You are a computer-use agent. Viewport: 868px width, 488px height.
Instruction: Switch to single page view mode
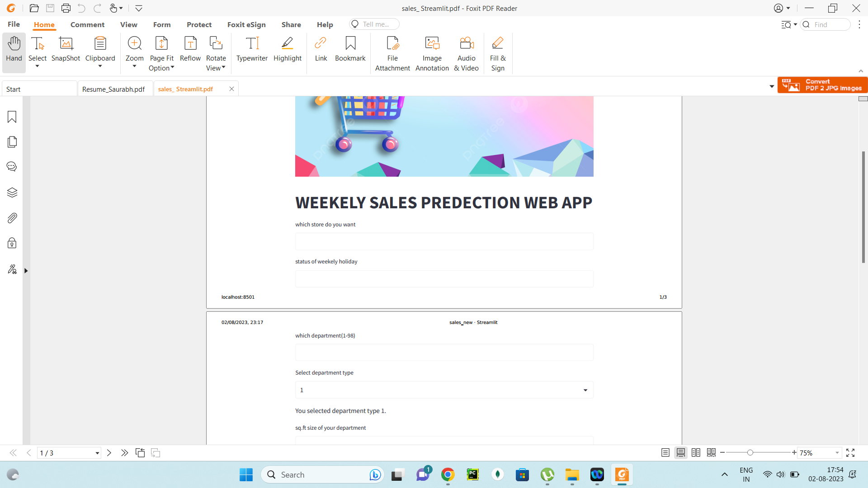(x=665, y=453)
